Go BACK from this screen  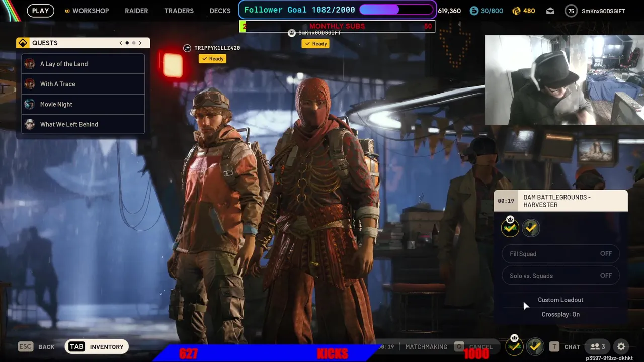pos(46,347)
